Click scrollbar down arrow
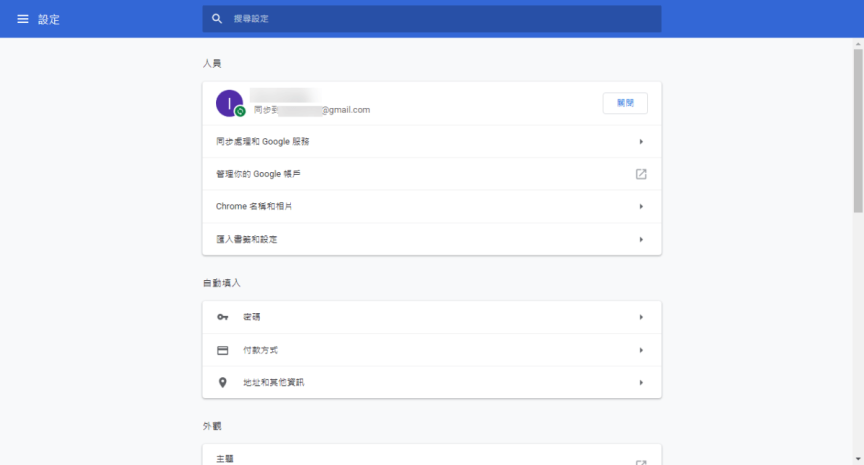The image size is (864, 465). tap(858, 459)
